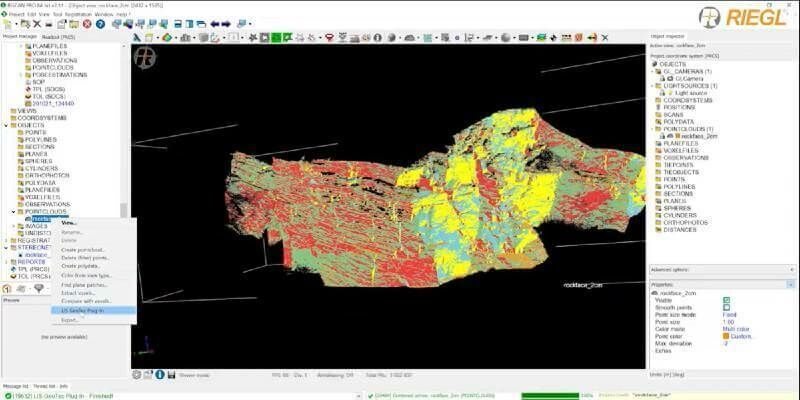Image resolution: width=800 pixels, height=400 pixels.
Task: Click the Point color Custom swatch
Action: pos(726,336)
